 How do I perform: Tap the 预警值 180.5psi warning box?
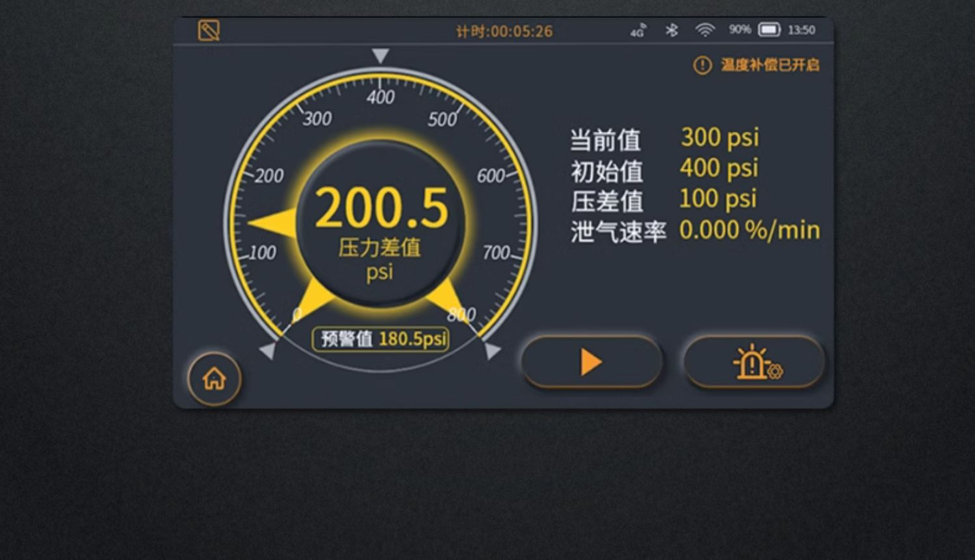[381, 338]
